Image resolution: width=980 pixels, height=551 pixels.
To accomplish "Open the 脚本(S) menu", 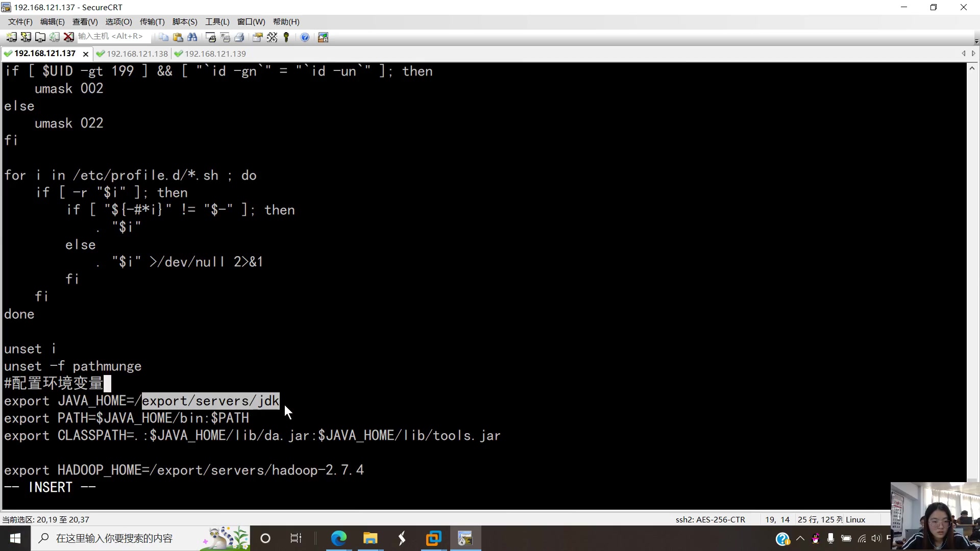I will click(x=184, y=21).
